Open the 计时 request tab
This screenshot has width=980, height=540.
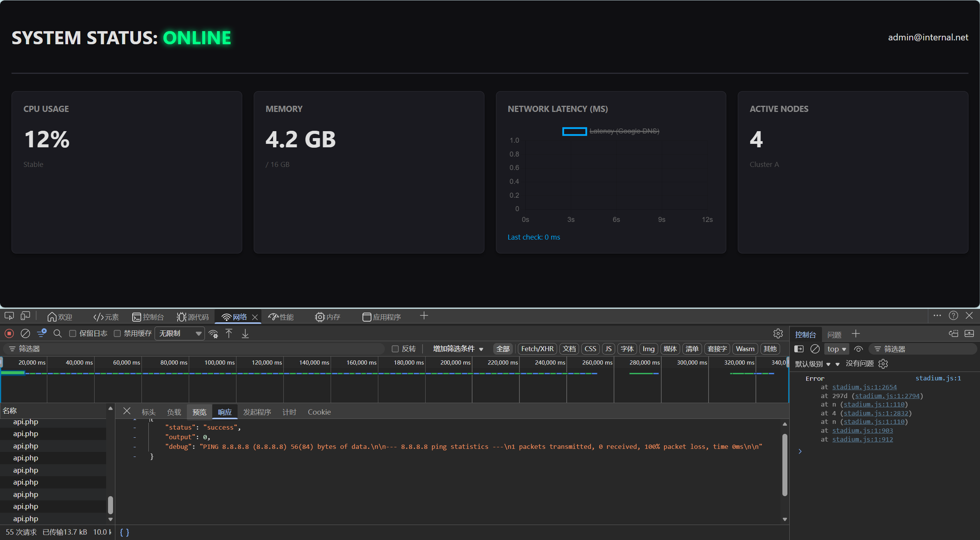289,412
